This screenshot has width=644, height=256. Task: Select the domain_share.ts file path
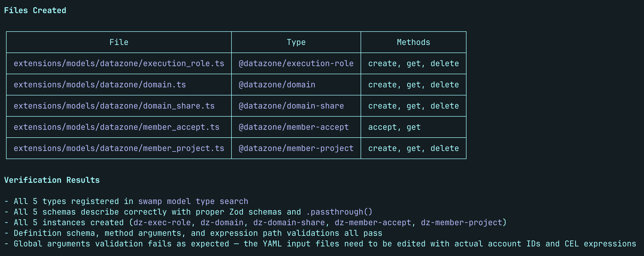[x=114, y=106]
